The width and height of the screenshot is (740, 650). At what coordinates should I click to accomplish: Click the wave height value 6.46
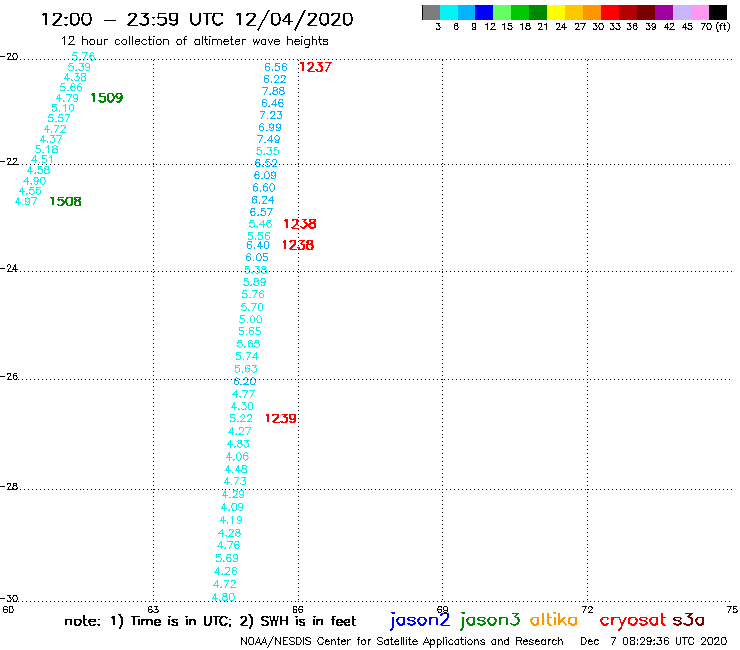click(273, 103)
